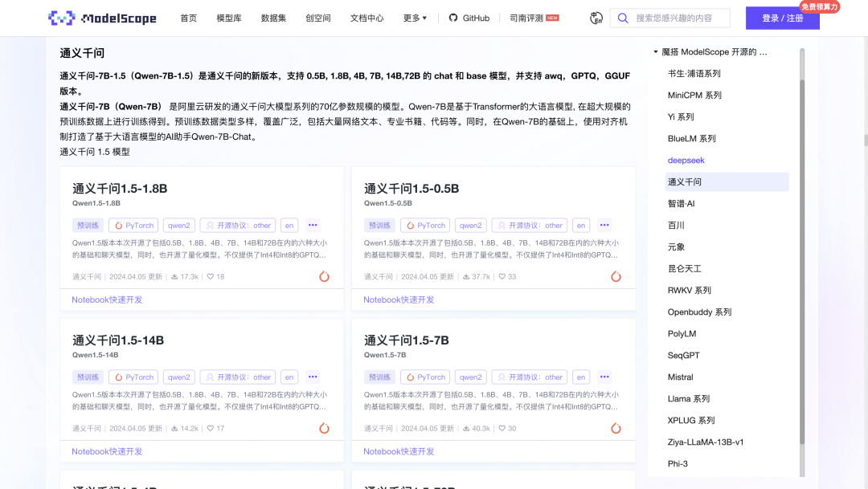Image resolution: width=868 pixels, height=489 pixels.
Task: Open the ModelScope logo homepage
Action: click(102, 18)
